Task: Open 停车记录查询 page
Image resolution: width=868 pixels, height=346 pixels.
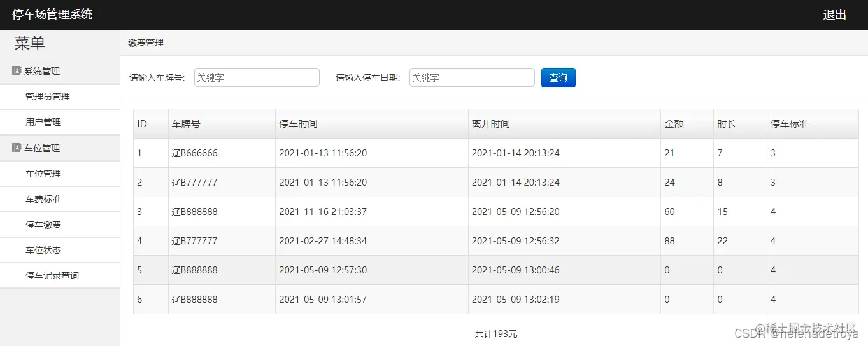Action: [x=52, y=275]
